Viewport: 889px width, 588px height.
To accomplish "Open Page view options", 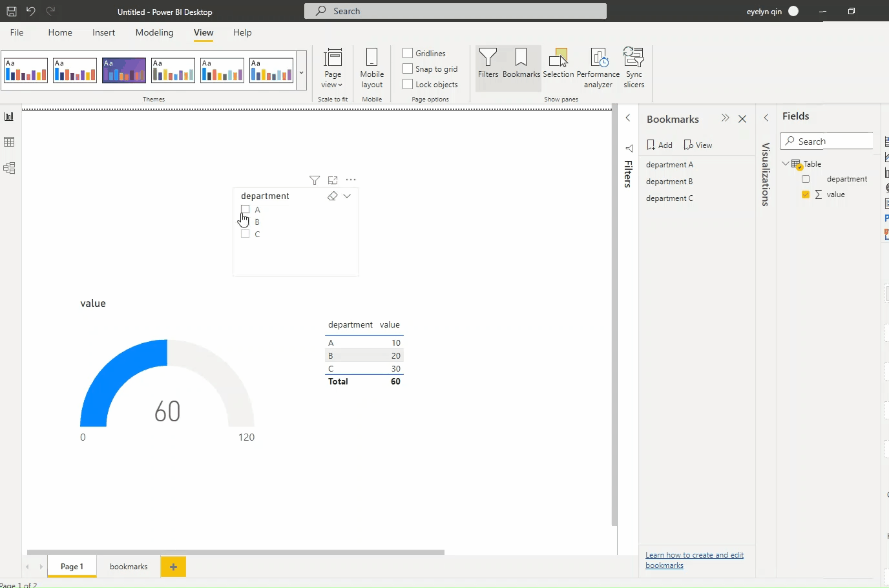I will click(x=333, y=68).
